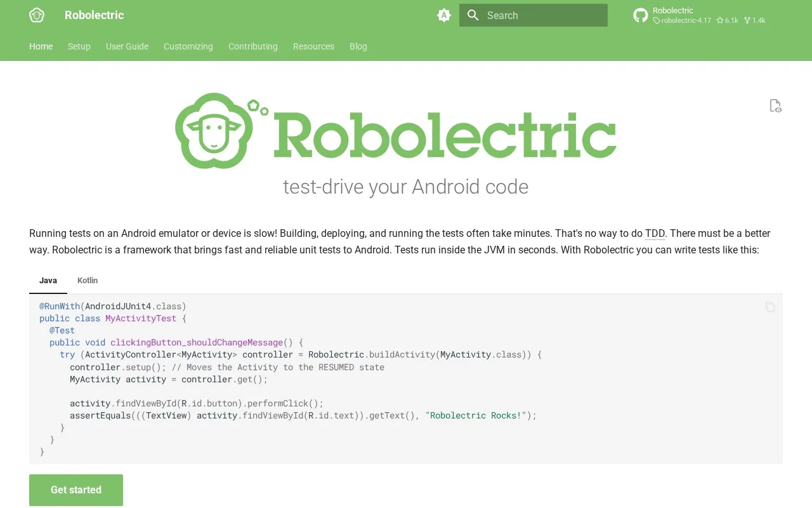Click the search magnifier icon
812x508 pixels.
(x=473, y=15)
